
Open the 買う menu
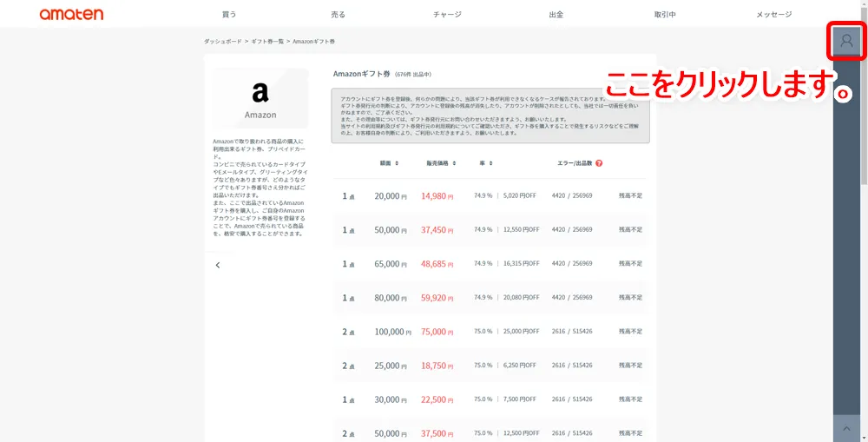pos(229,15)
